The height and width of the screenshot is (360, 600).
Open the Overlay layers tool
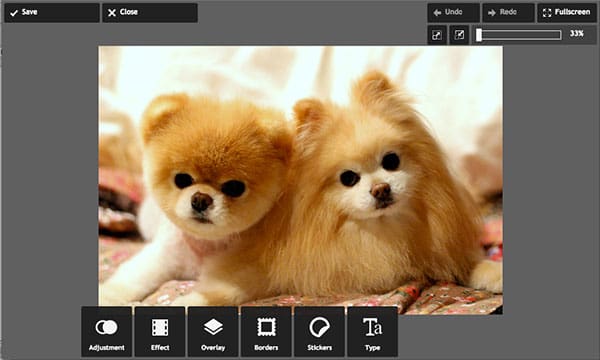tap(213, 332)
